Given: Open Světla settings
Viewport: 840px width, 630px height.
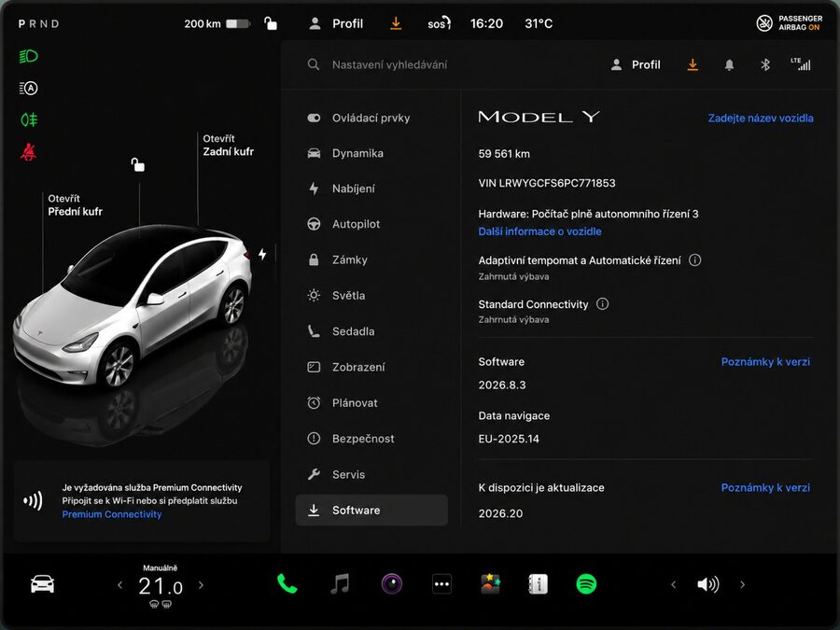Looking at the screenshot, I should pos(371,295).
